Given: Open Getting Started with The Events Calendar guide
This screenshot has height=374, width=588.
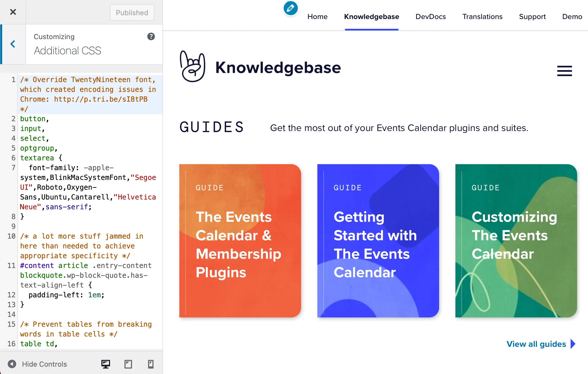Looking at the screenshot, I should pos(378,241).
